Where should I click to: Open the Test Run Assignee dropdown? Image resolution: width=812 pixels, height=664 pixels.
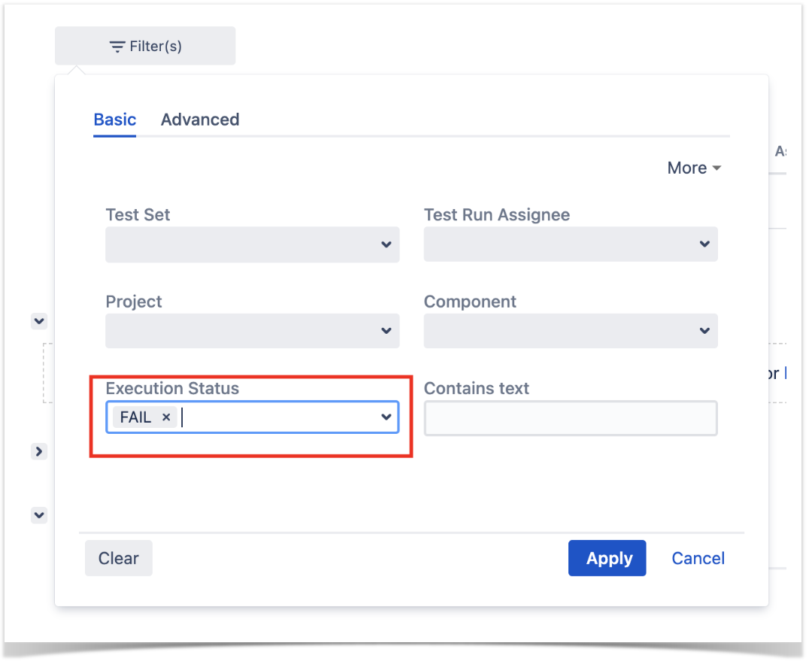coord(570,244)
